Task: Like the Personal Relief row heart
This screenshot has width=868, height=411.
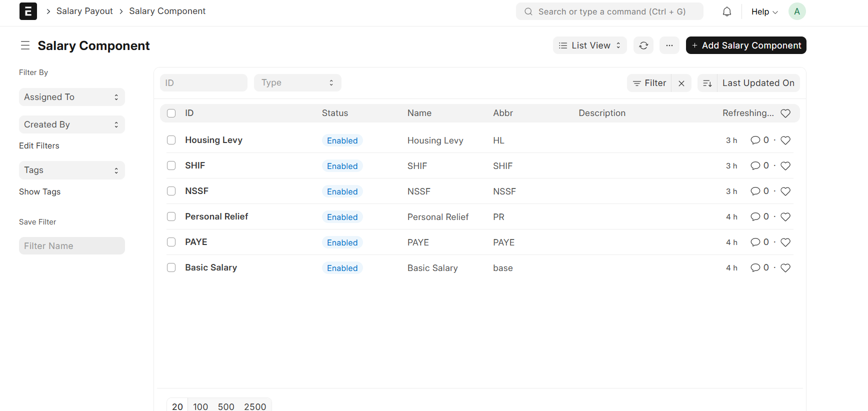Action: (x=785, y=217)
